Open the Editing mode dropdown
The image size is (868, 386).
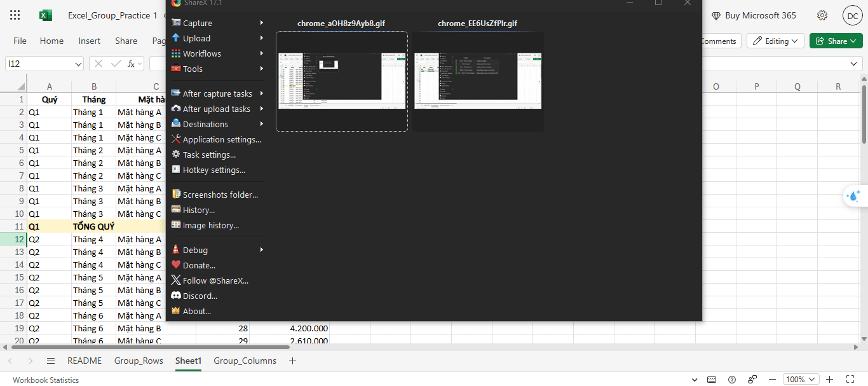pyautogui.click(x=775, y=41)
